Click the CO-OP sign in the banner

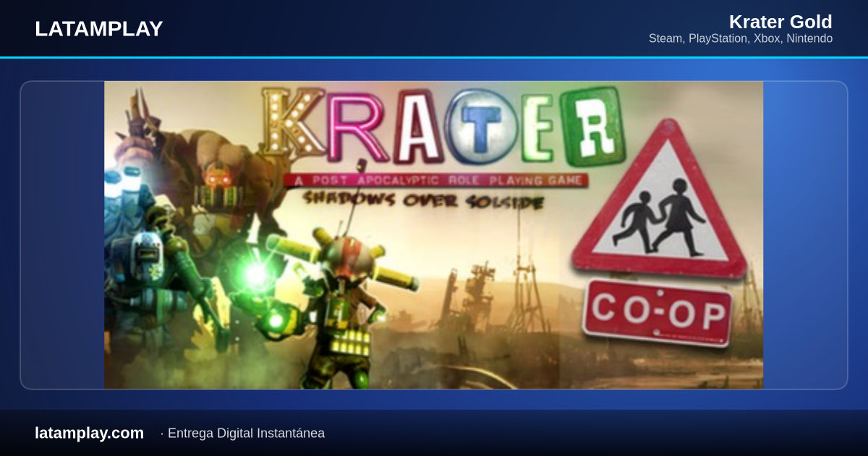(657, 315)
